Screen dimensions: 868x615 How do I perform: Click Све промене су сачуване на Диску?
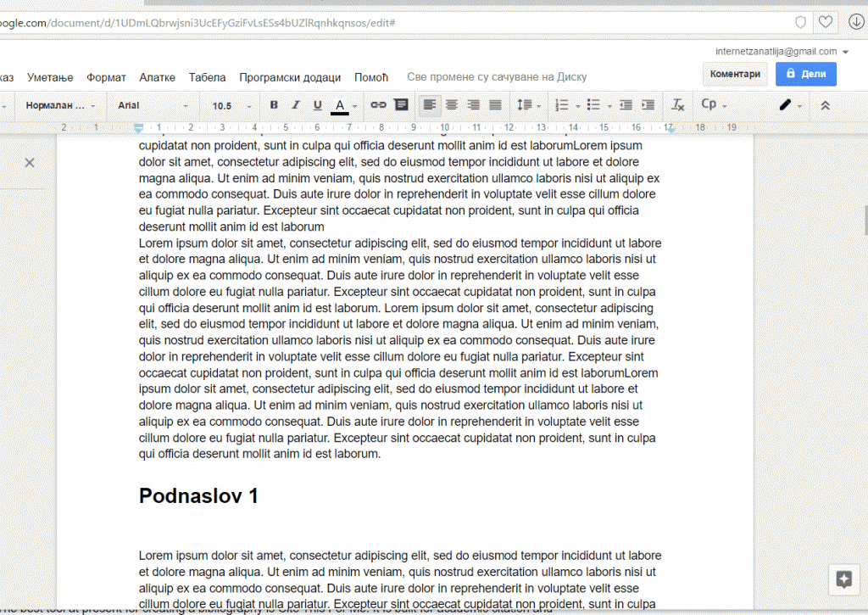pos(497,77)
